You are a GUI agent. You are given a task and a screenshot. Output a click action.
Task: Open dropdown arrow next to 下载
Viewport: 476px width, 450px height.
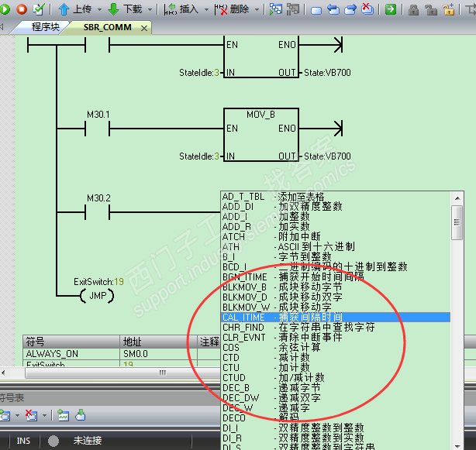pos(150,10)
